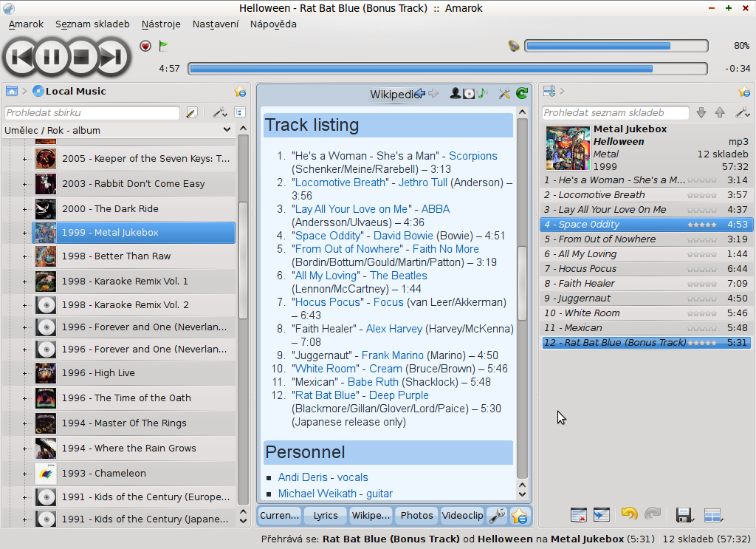Seek within the track progress bar
This screenshot has height=549, width=756.
pyautogui.click(x=447, y=69)
